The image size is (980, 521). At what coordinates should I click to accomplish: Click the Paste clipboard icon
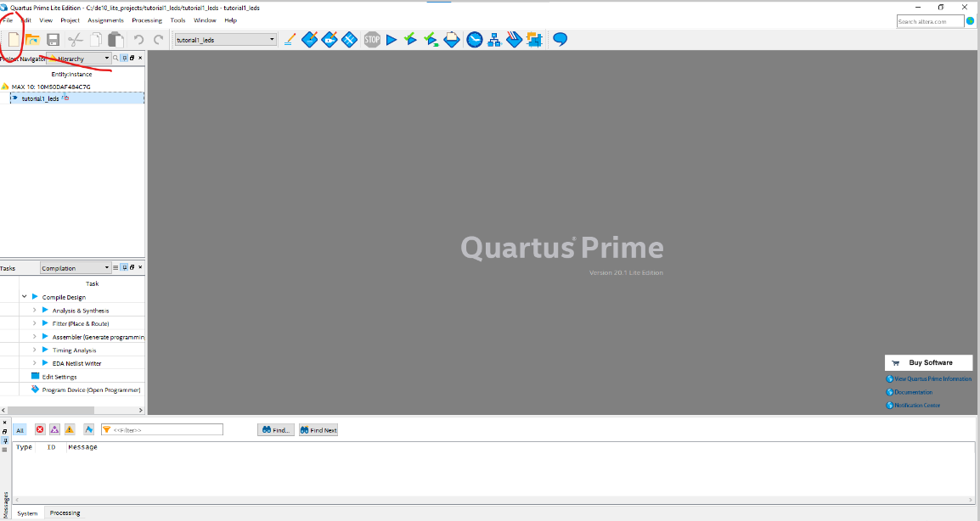(x=115, y=40)
